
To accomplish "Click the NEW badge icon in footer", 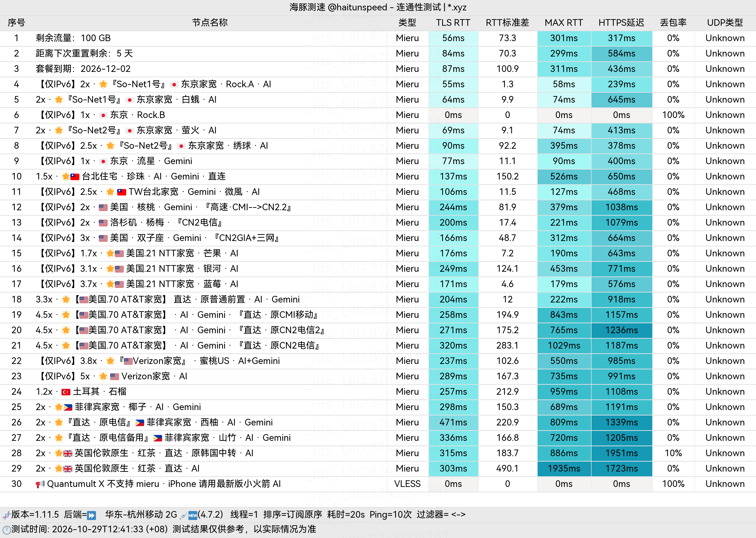I will pyautogui.click(x=193, y=515).
